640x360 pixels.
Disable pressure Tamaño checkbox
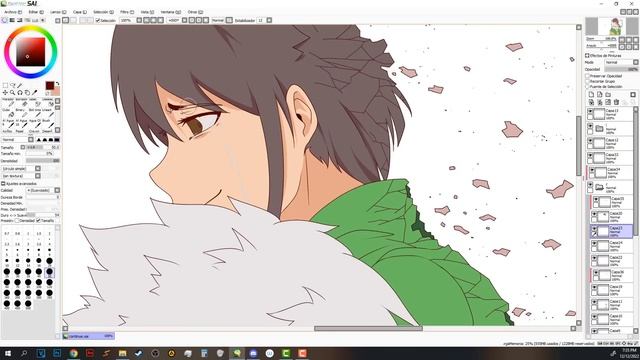click(x=38, y=220)
